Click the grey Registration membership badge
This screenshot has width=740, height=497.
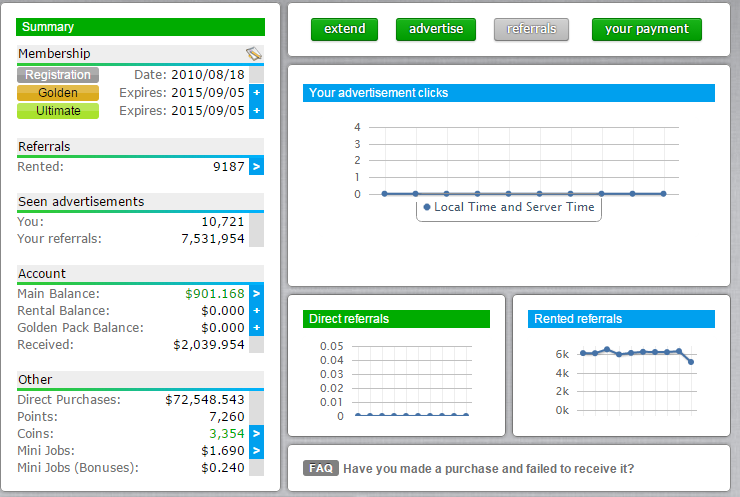58,75
